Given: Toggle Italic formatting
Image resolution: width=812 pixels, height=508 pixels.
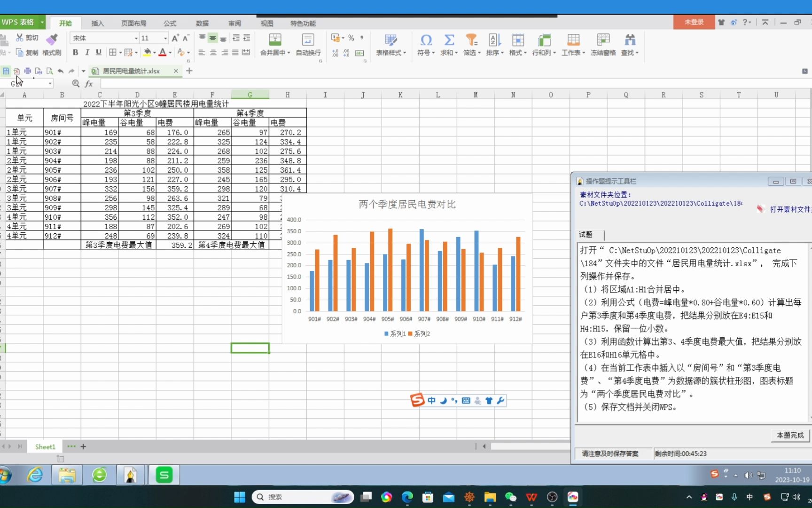Looking at the screenshot, I should coord(87,52).
